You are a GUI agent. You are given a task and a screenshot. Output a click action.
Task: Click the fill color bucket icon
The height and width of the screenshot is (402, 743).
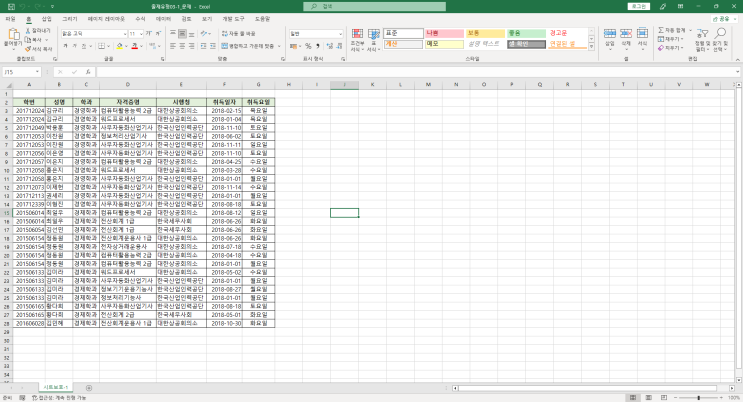point(119,46)
